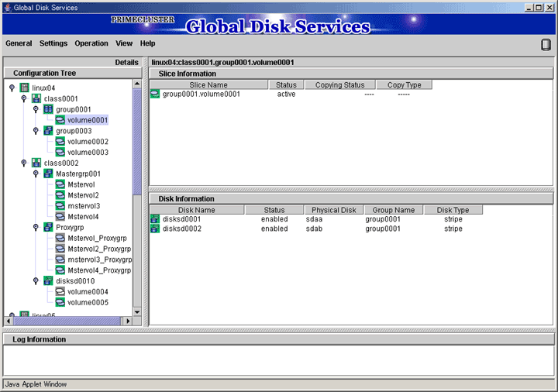Click the volume0005 volume icon

tap(60, 302)
